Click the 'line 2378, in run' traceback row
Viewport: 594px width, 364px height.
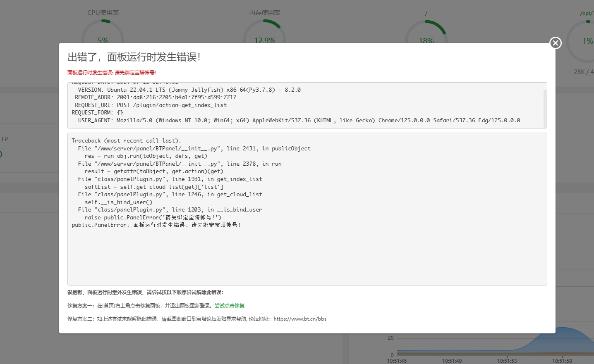tap(180, 164)
